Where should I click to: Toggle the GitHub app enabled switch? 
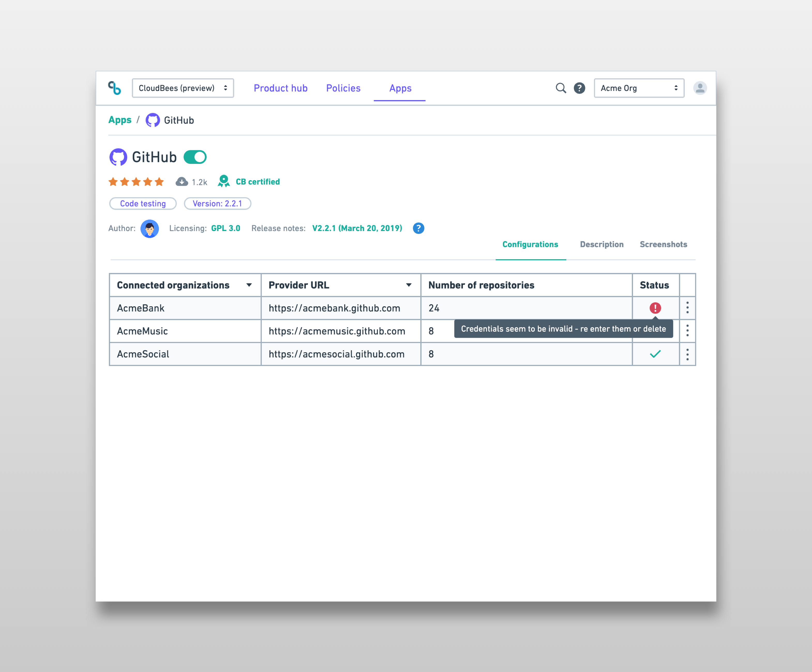tap(195, 157)
